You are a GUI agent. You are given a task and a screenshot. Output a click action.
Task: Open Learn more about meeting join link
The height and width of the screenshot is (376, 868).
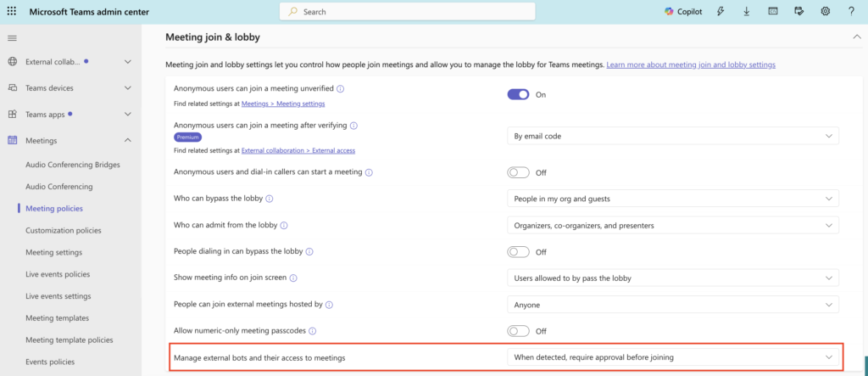point(691,65)
